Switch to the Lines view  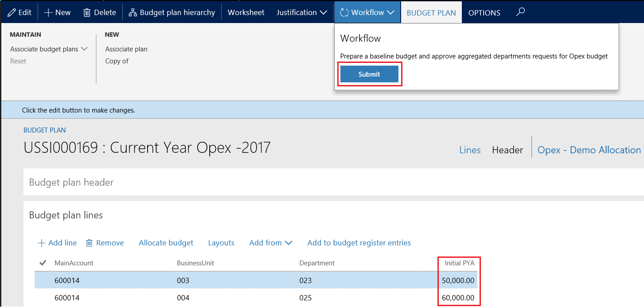(470, 150)
